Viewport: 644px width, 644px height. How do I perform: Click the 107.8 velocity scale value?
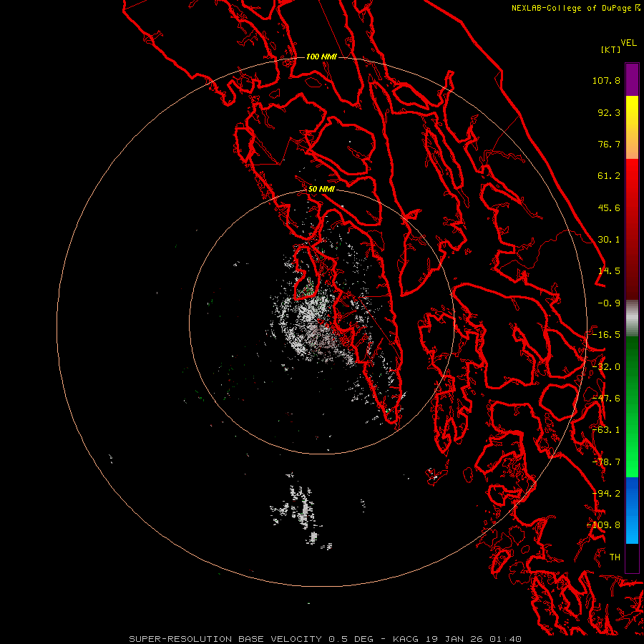(x=606, y=80)
